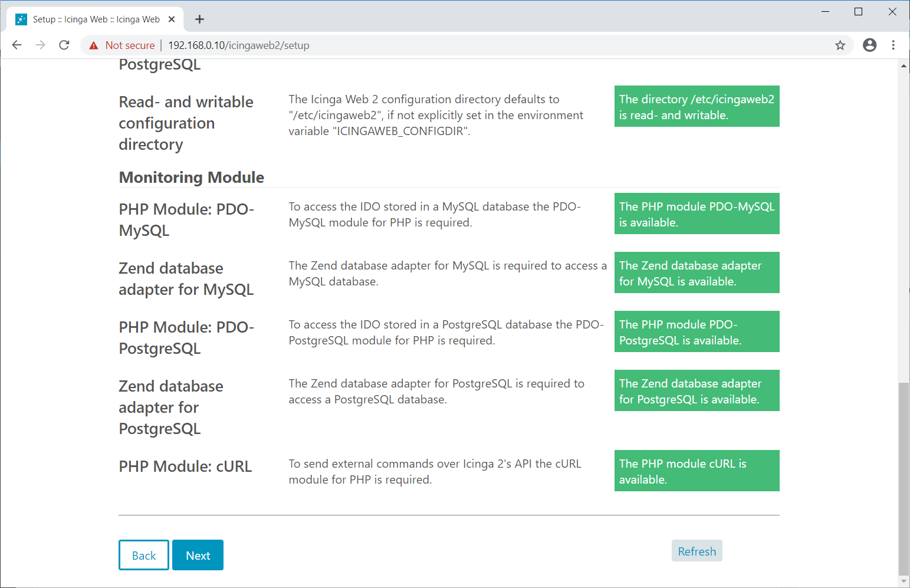Click the vertical scrollbar thumb

pos(904,478)
